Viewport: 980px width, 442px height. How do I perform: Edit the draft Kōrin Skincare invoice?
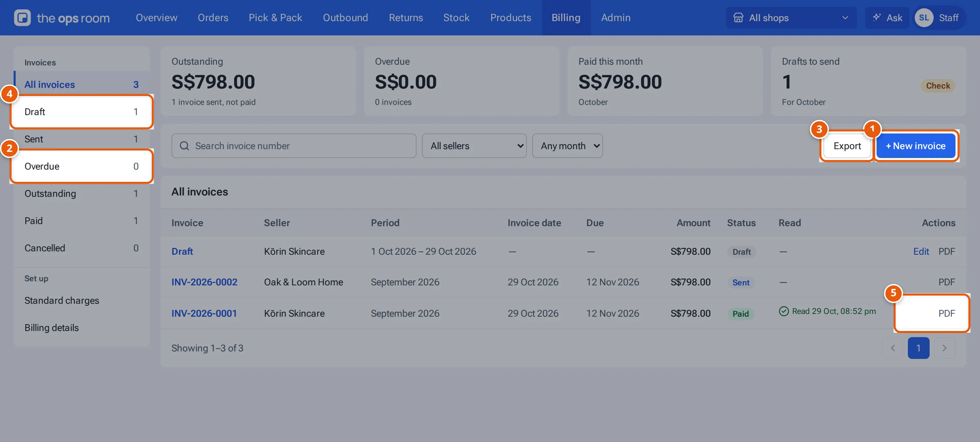(x=921, y=251)
